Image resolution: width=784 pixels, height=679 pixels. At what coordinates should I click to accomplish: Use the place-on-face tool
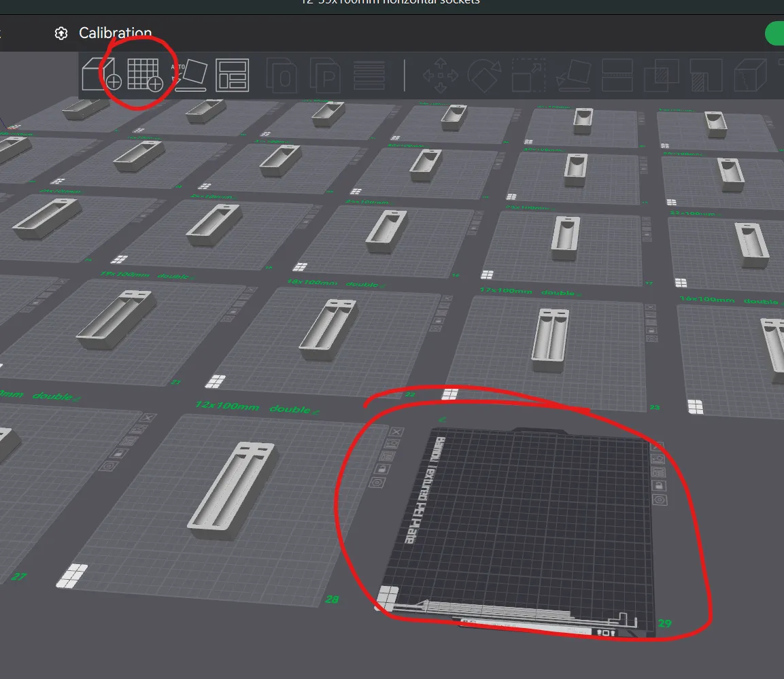point(573,76)
